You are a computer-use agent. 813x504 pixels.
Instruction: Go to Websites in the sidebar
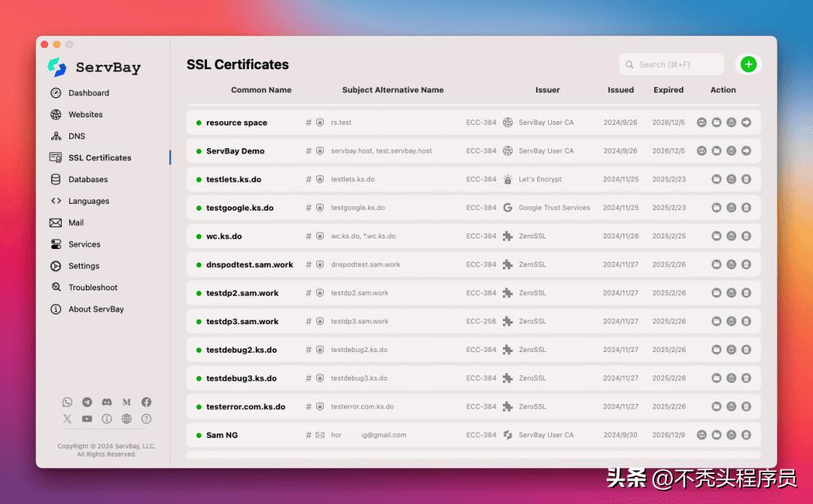(x=85, y=115)
